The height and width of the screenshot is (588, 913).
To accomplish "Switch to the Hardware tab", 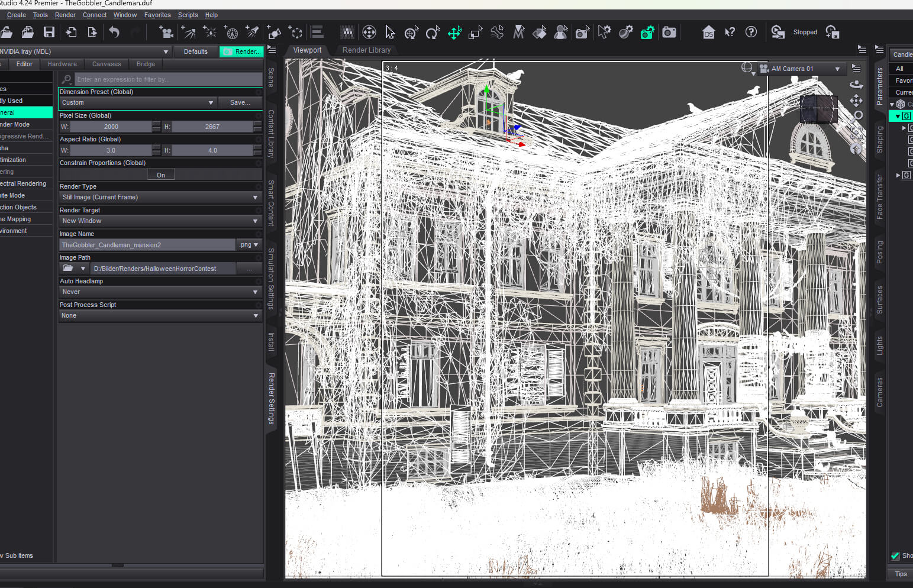I will point(62,64).
